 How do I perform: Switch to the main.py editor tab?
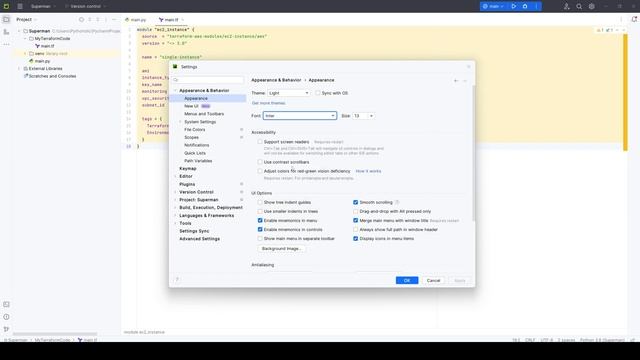click(x=136, y=20)
